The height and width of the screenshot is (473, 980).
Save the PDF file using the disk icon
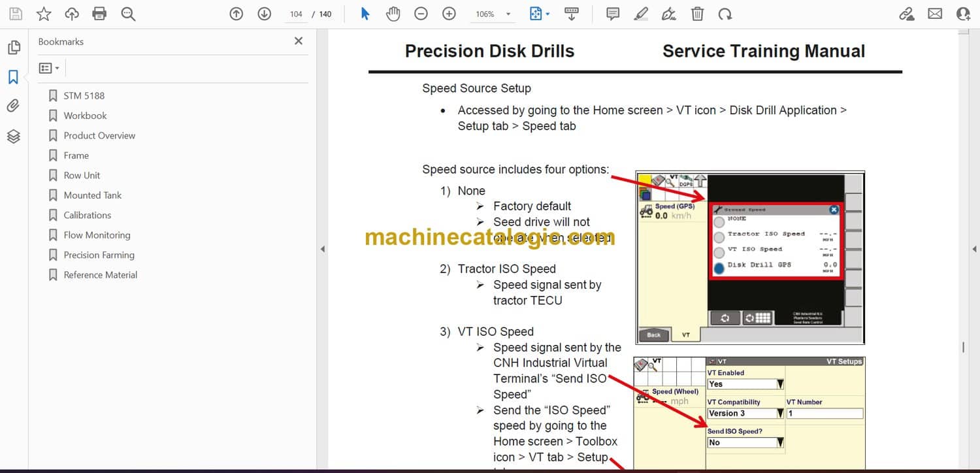(16, 14)
